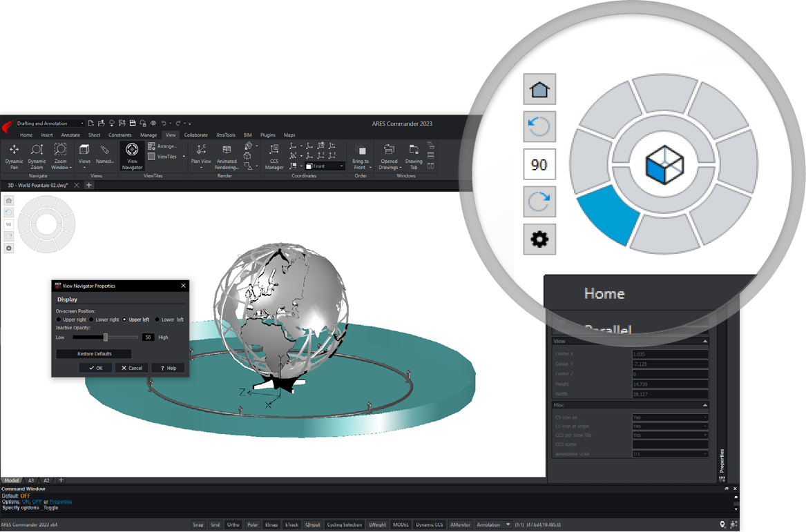The width and height of the screenshot is (806, 532).
Task: Click rotate counterclockwise arrow in magnified navigator
Action: click(x=539, y=126)
